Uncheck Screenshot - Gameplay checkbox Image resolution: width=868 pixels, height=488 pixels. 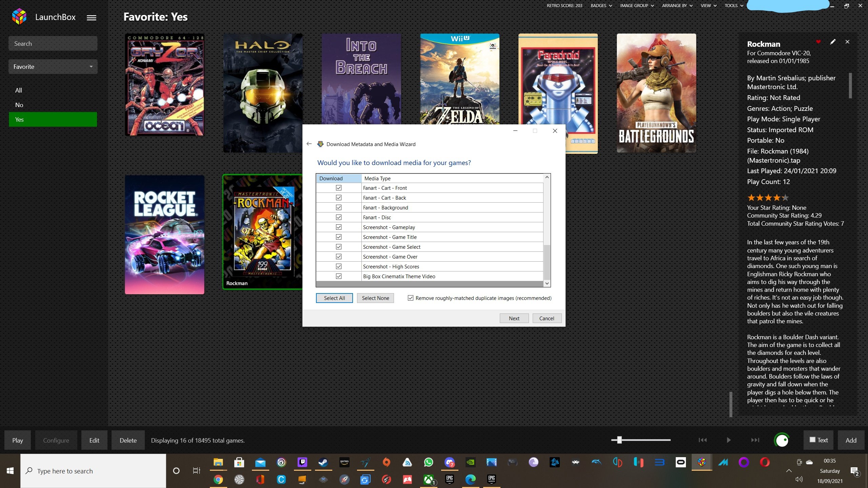point(339,227)
